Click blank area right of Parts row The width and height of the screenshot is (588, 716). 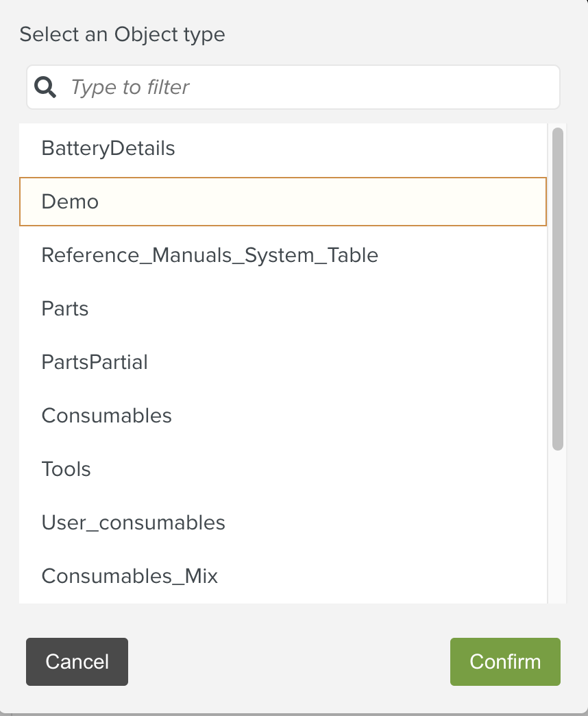[343, 309]
